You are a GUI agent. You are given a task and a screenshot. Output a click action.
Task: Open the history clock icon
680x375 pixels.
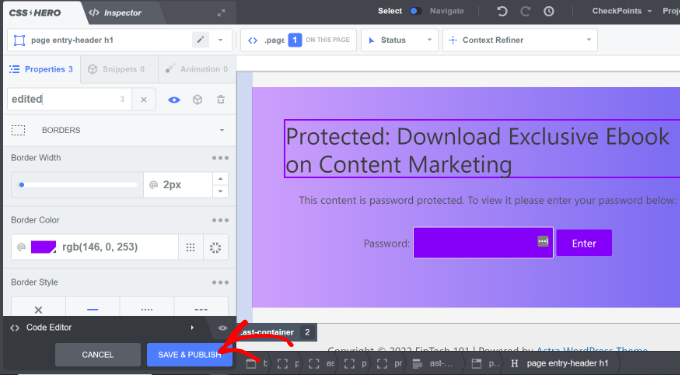[x=549, y=11]
